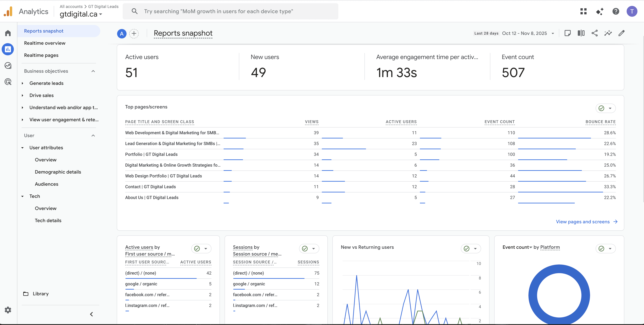
Task: Toggle the Edit comparisons icon
Action: pyautogui.click(x=581, y=33)
